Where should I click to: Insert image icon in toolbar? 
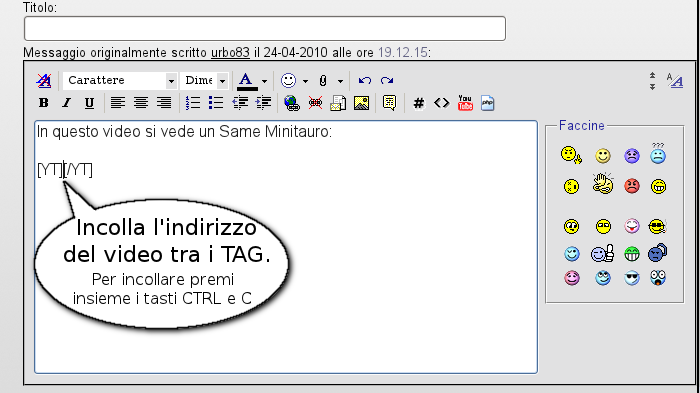click(x=361, y=103)
